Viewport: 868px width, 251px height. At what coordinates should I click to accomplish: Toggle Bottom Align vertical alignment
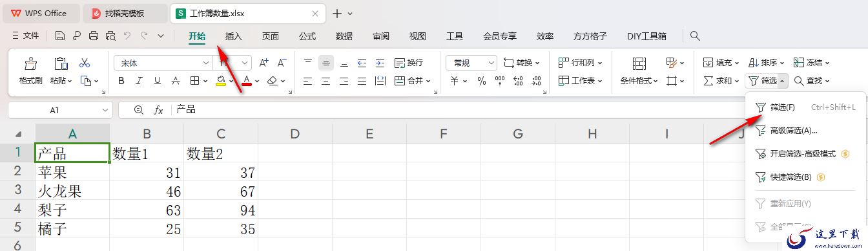pos(344,63)
